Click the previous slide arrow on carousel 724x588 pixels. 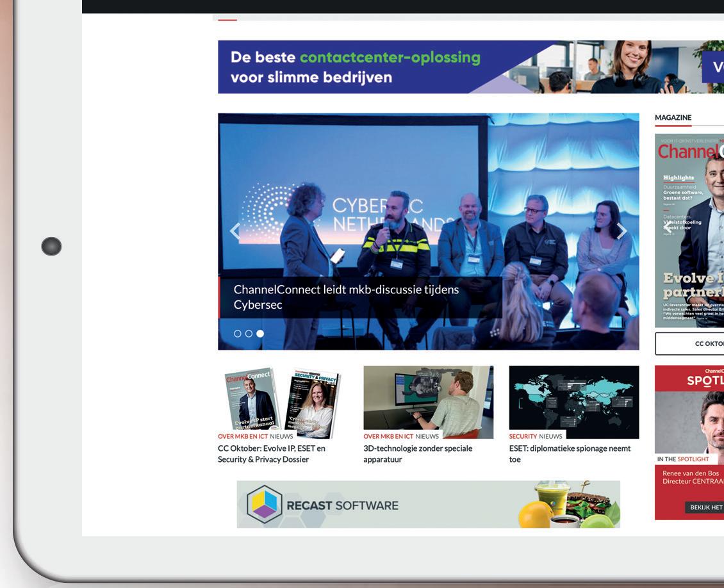tap(235, 231)
